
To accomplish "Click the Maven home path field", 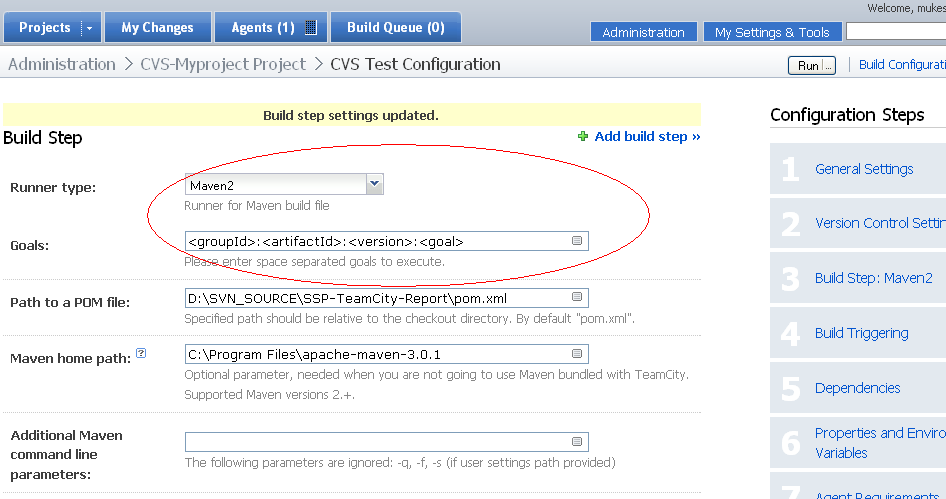I will click(387, 354).
